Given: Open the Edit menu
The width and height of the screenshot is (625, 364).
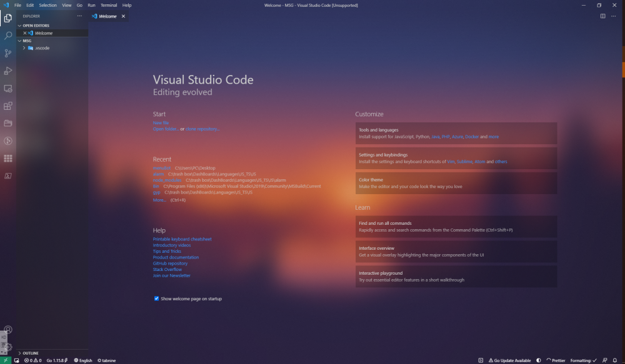Looking at the screenshot, I should [x=30, y=5].
